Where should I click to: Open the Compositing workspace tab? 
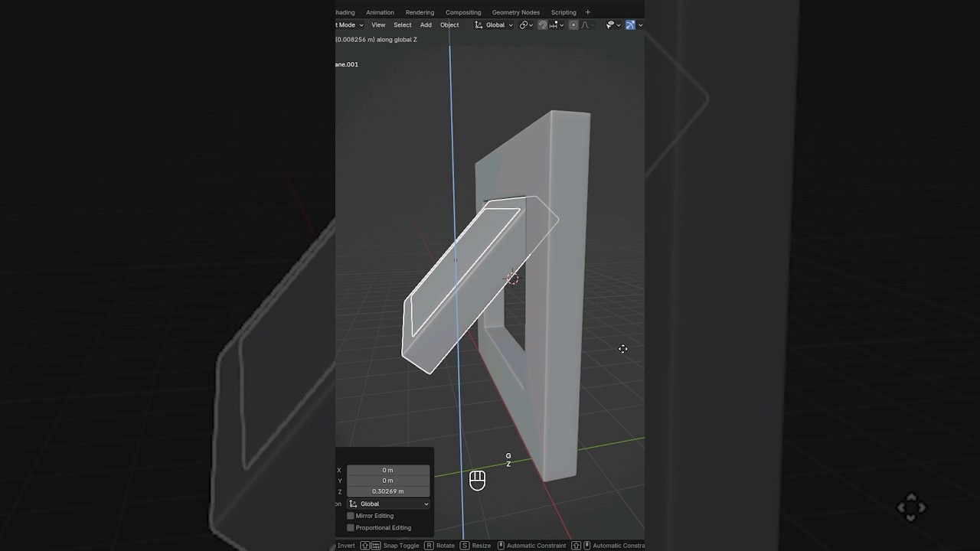[463, 12]
